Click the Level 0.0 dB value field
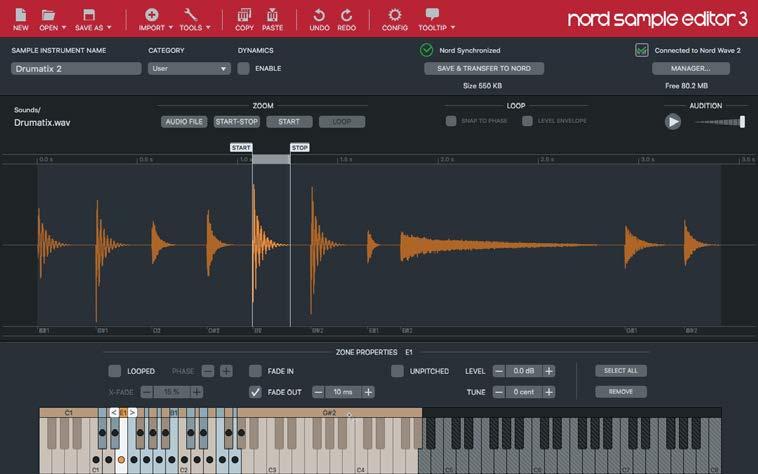 524,371
